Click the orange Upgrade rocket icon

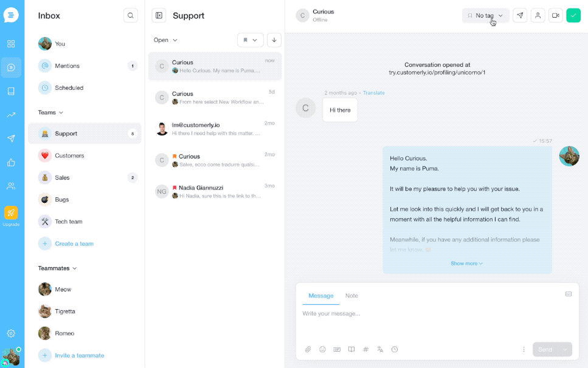[11, 213]
